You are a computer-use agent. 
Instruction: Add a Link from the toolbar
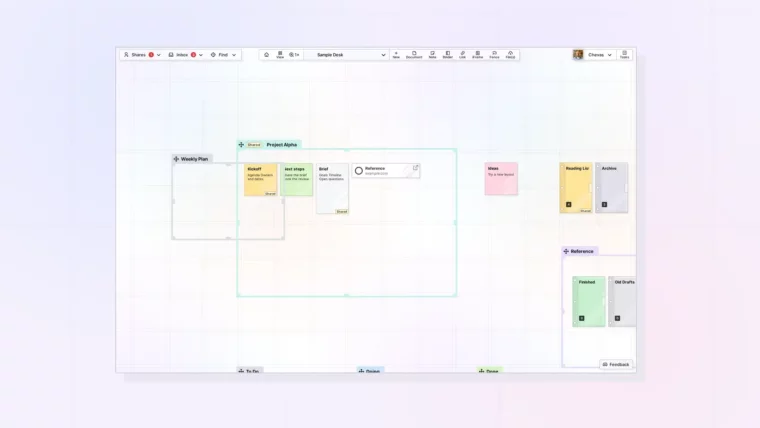(x=462, y=55)
